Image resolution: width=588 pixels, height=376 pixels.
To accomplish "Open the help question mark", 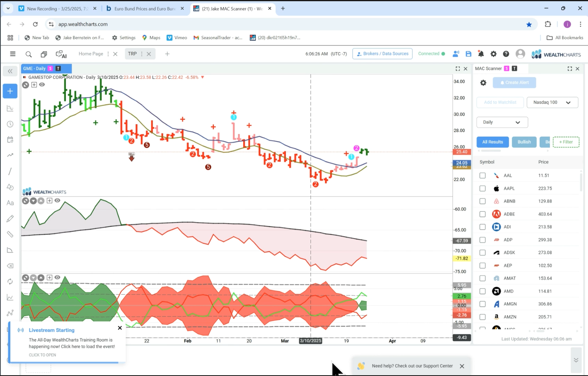I will (506, 54).
